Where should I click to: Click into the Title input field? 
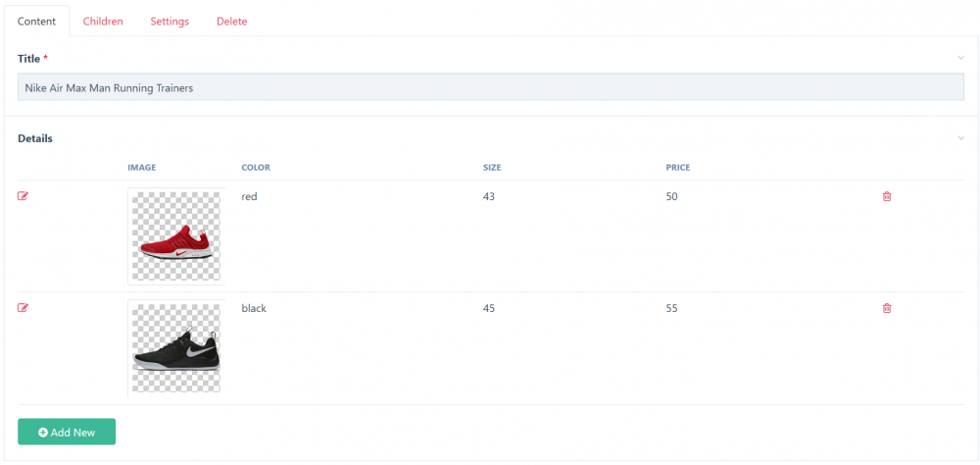pyautogui.click(x=490, y=87)
